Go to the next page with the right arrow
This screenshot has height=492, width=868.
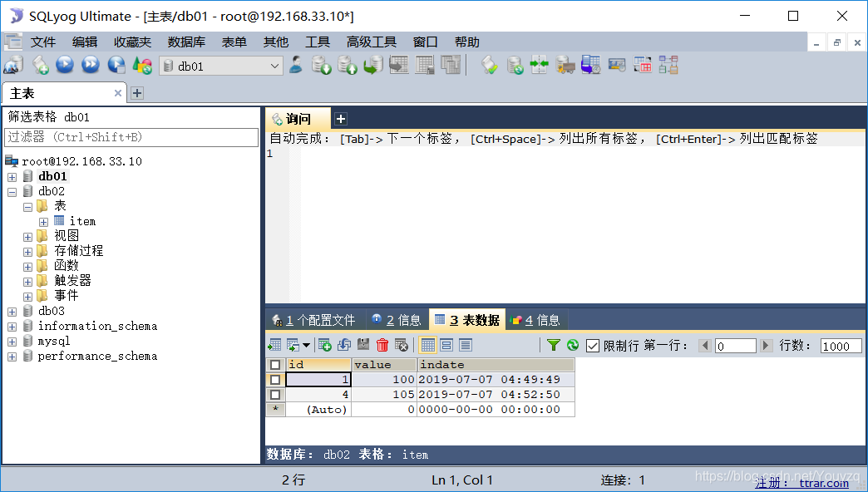(766, 346)
